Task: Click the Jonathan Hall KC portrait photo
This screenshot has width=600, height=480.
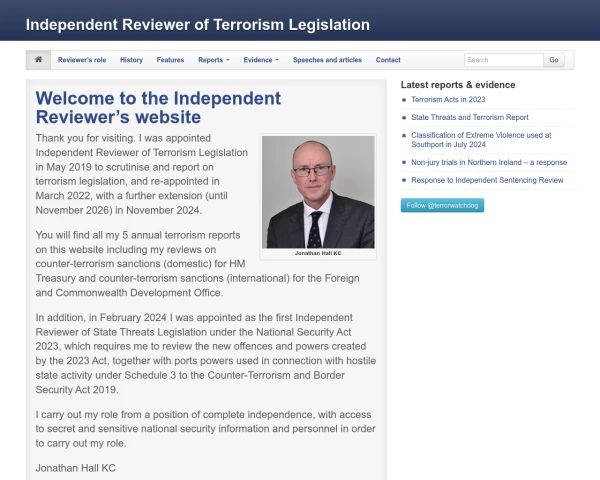Action: [x=318, y=192]
